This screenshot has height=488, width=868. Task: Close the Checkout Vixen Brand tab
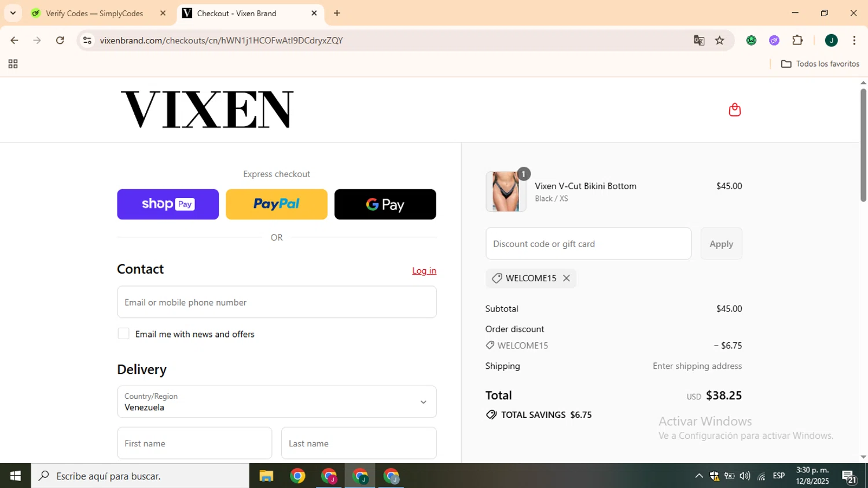tap(314, 13)
